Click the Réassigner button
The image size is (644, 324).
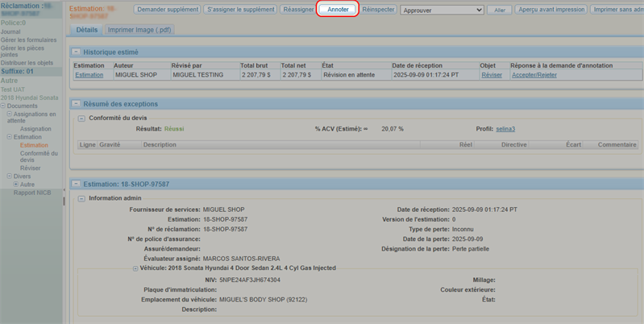pyautogui.click(x=298, y=10)
